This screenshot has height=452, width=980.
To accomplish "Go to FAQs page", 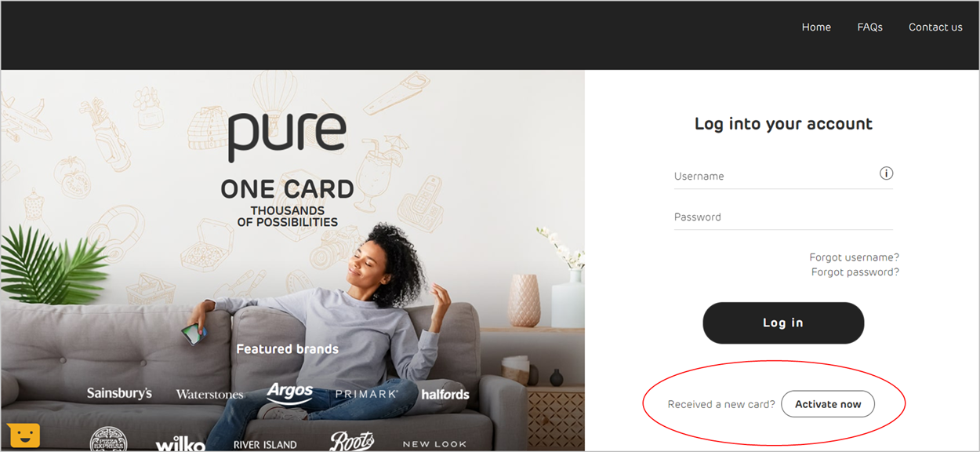I will pos(869,27).
